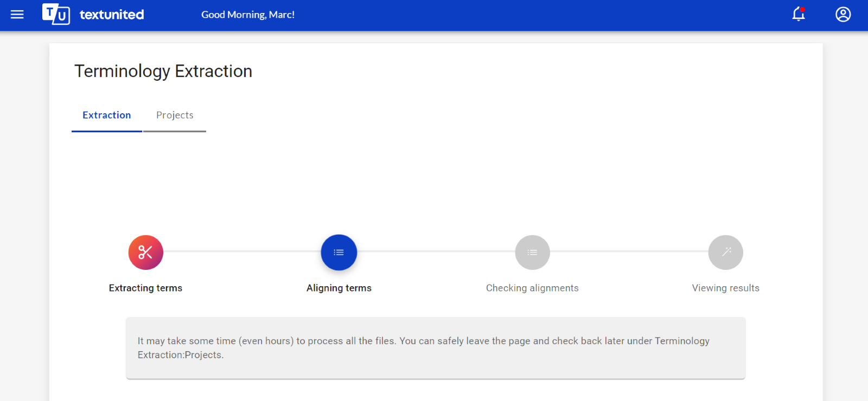Click the TextUnited TU logo icon
This screenshot has width=868, height=401.
pos(56,14)
